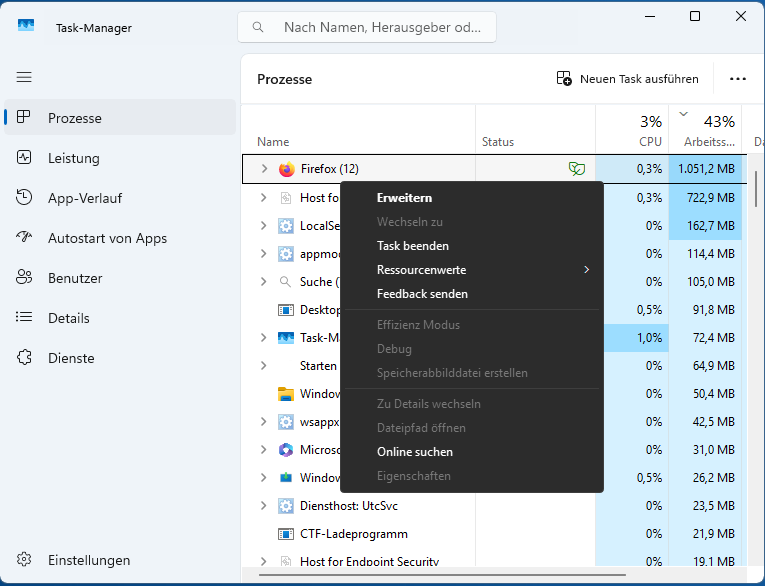Open Einstellungen at sidebar bottom
The image size is (765, 586).
click(120, 560)
